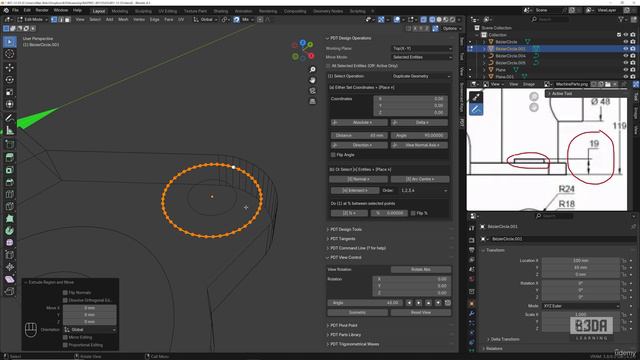Enable the Flip % checkbox
The image size is (640, 360).
[x=413, y=213]
